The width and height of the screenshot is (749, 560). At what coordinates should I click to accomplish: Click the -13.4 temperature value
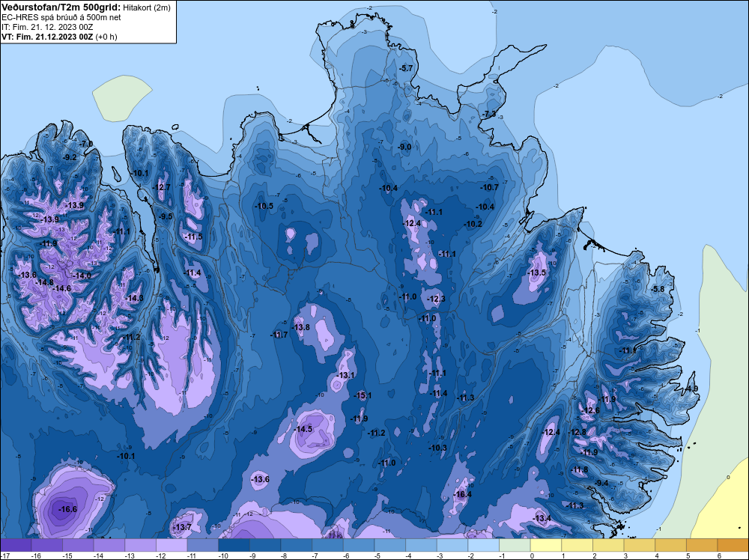[x=542, y=519]
